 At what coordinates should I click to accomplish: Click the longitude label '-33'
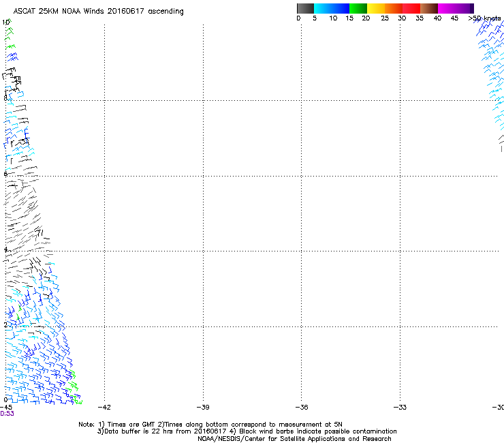400,408
